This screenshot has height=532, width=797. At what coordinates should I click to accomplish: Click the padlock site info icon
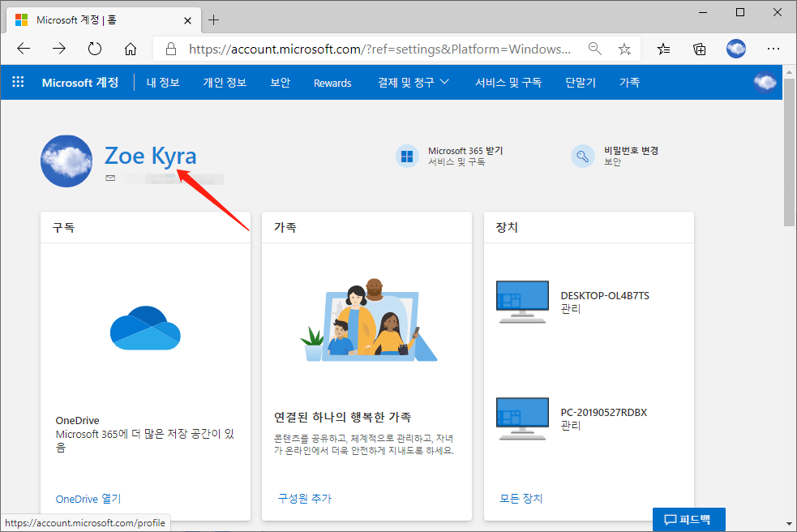click(171, 49)
